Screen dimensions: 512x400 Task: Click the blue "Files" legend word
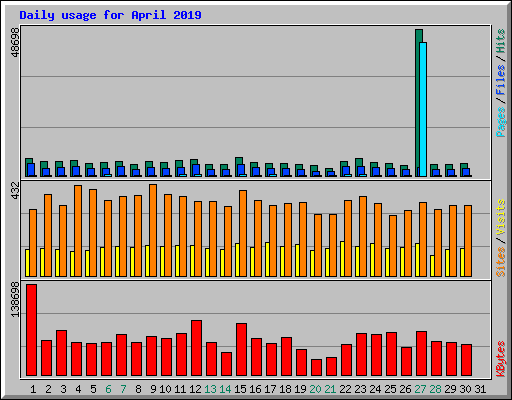click(x=500, y=80)
